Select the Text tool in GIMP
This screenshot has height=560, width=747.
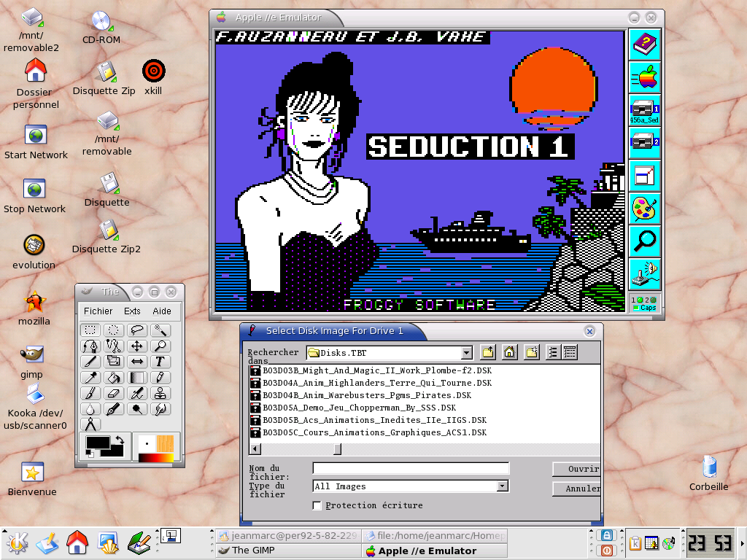coord(160,362)
